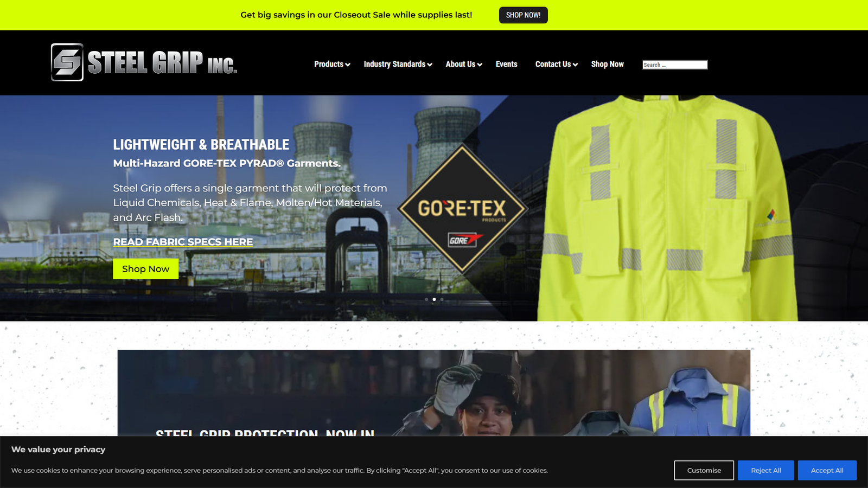Click the SHOP NOW! closeout sale button
This screenshot has height=488, width=868.
(523, 15)
